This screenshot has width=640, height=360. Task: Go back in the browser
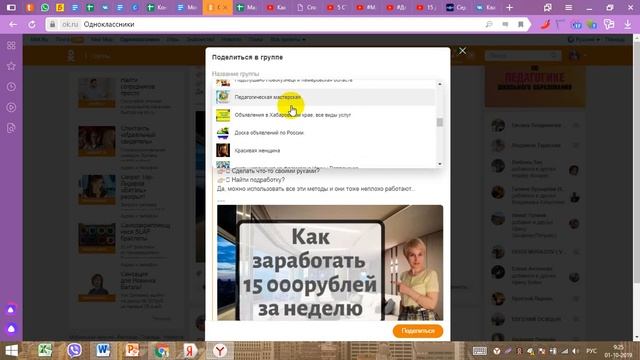point(13,24)
